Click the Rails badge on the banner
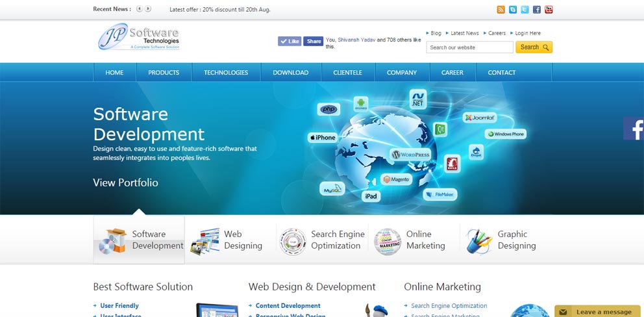This screenshot has width=644, height=317. click(x=452, y=163)
